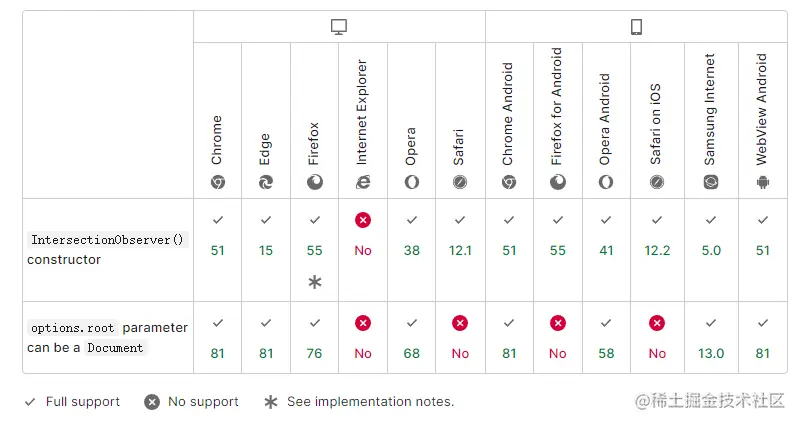Expand Firefox 55 implementation notes asterisk
The width and height of the screenshot is (800, 425).
click(x=315, y=283)
